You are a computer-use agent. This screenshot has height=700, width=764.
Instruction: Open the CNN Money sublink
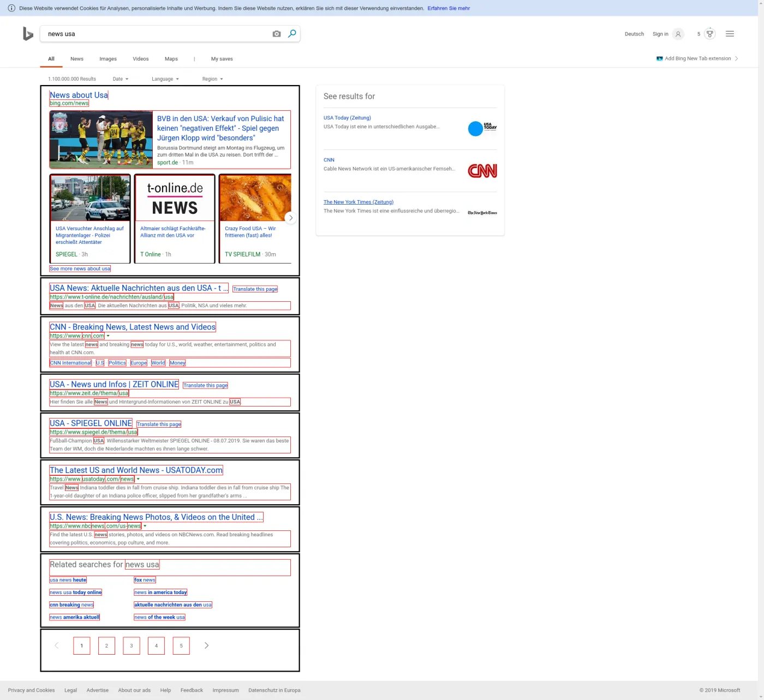tap(177, 363)
